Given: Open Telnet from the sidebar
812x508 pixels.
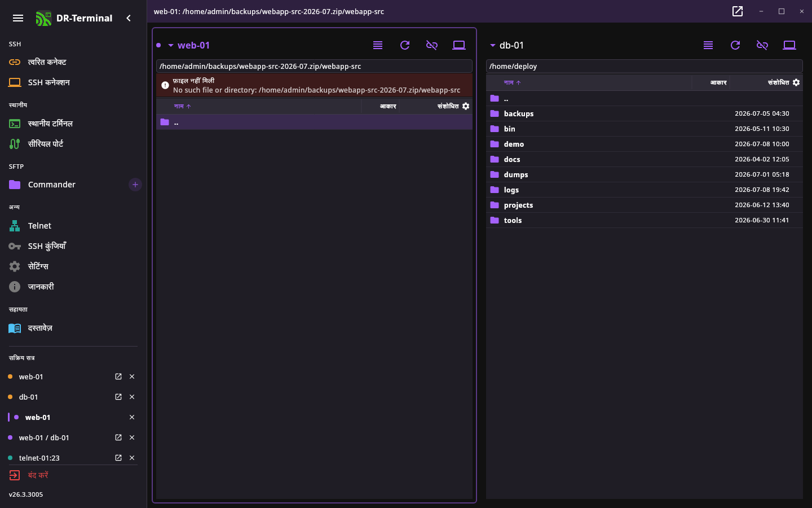Looking at the screenshot, I should pos(73,226).
